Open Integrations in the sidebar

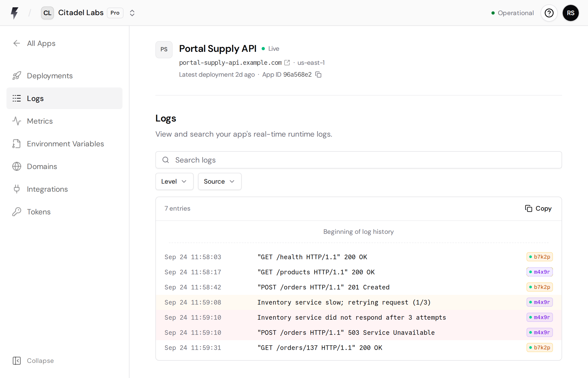[64, 189]
